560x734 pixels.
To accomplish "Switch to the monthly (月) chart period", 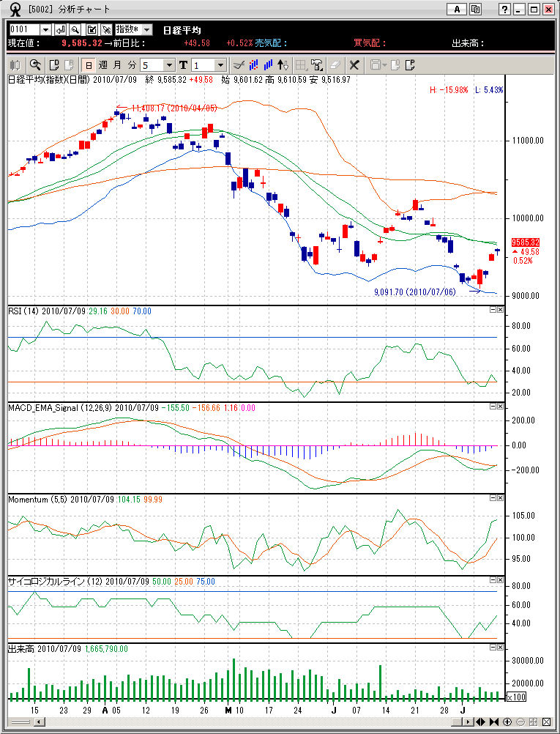I will click(117, 64).
